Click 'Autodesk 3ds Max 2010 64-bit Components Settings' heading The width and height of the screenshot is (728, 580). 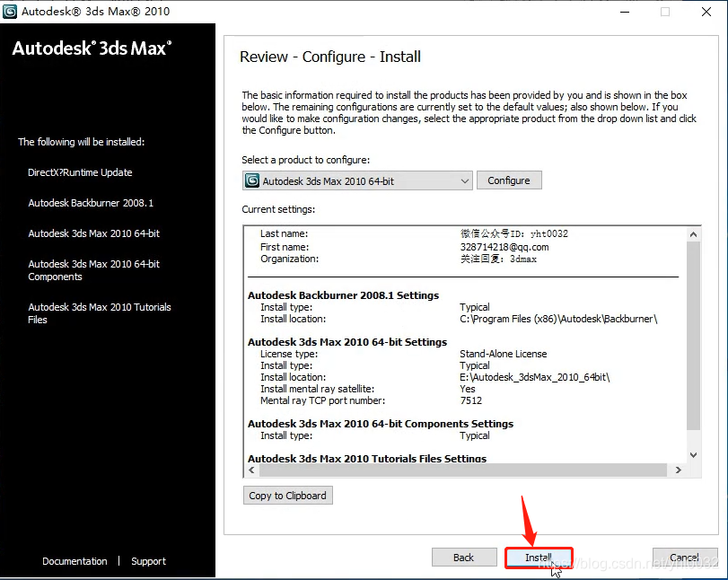[x=381, y=424]
